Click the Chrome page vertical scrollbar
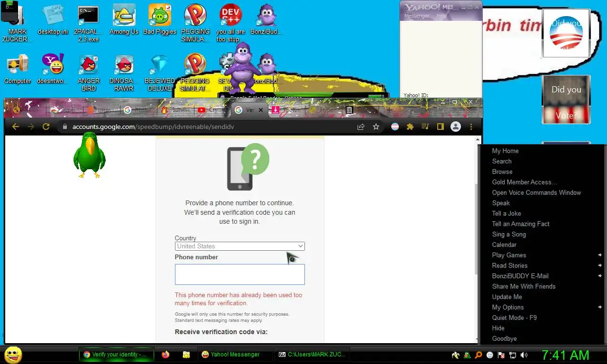 477,228
